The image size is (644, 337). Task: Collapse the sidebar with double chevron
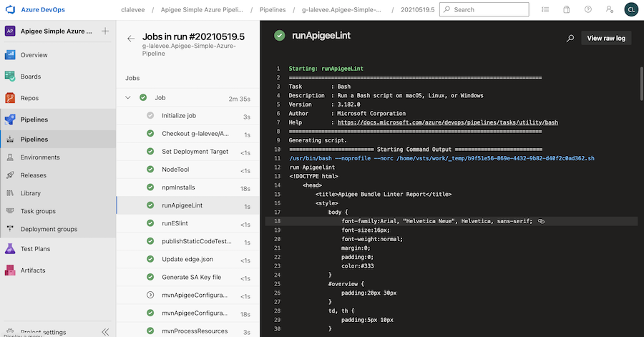105,332
